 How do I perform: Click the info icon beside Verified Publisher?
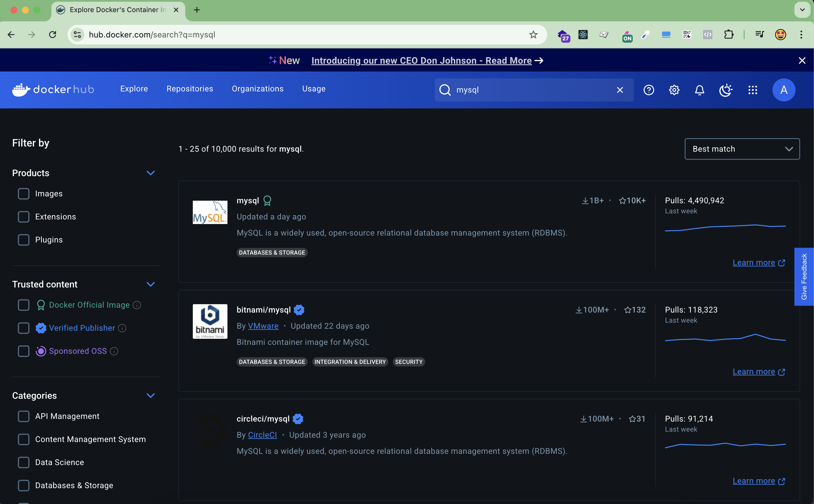(122, 328)
